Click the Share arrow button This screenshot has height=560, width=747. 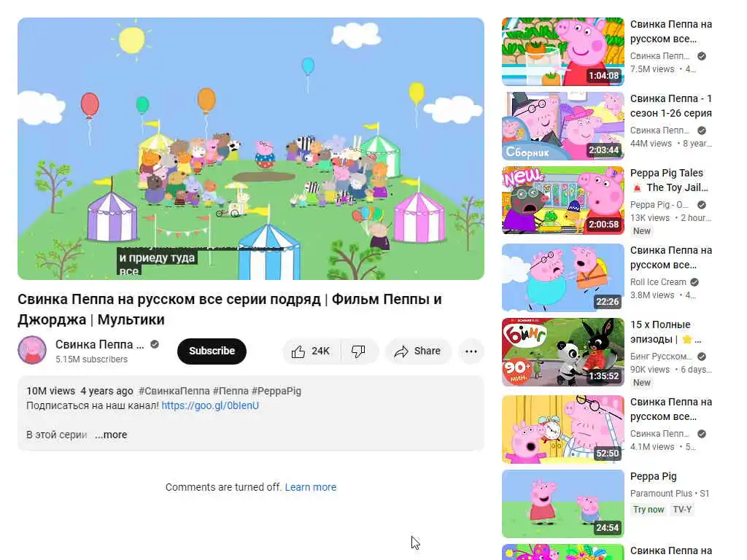418,351
